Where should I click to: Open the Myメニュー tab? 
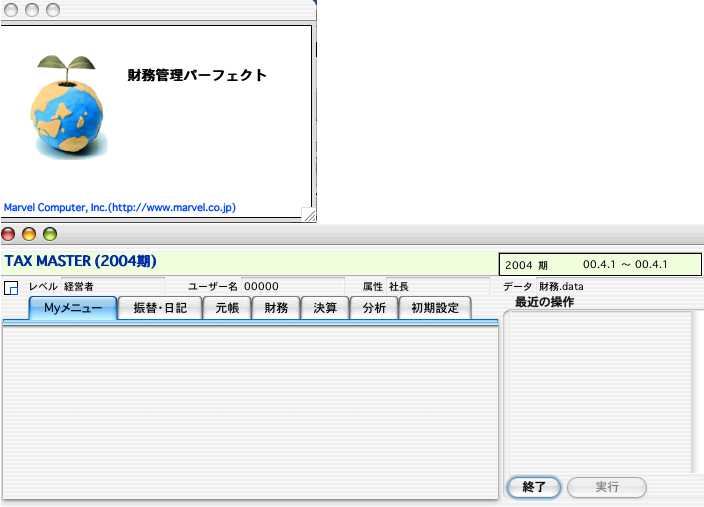(73, 308)
